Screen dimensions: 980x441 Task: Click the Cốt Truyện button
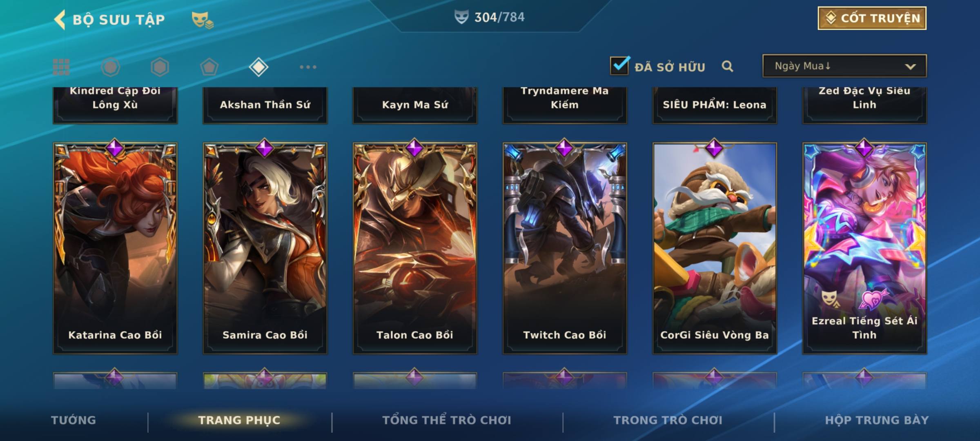click(x=872, y=18)
